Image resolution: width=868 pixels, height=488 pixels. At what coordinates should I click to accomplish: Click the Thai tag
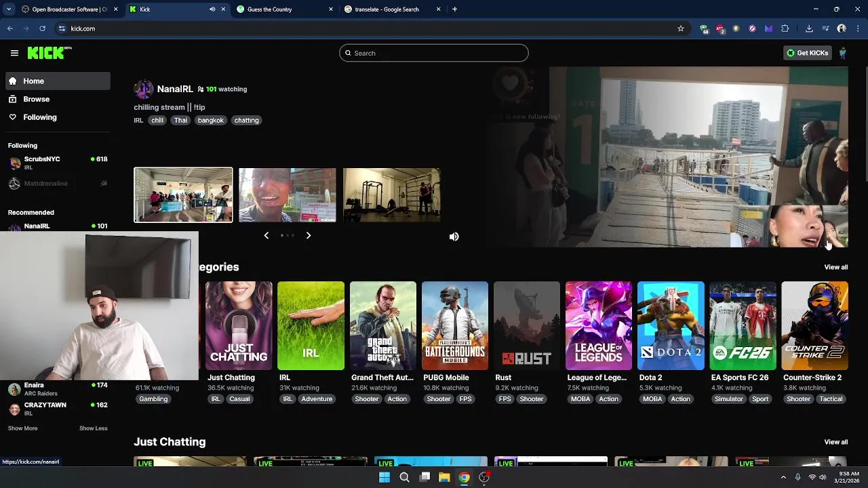click(x=180, y=120)
